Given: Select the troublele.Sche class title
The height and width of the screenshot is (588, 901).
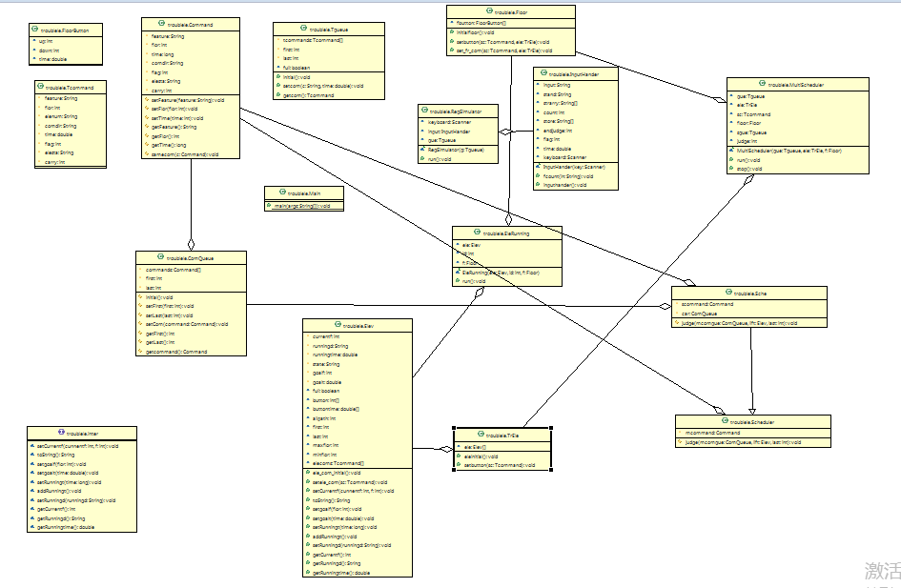Looking at the screenshot, I should [x=750, y=294].
